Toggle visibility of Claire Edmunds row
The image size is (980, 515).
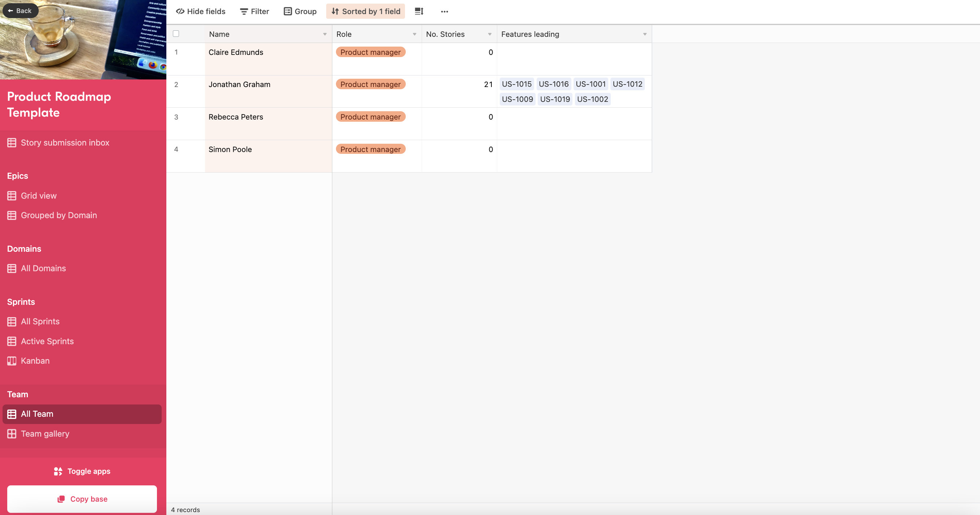[176, 52]
